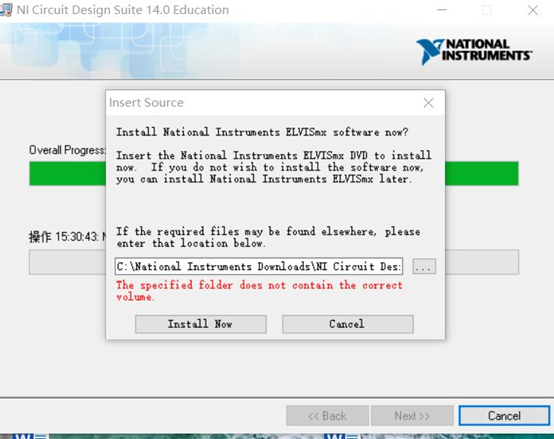Screen dimensions: 554x439
Task: Minimize the NI Circuit Design Suite window
Action: pyautogui.click(x=442, y=10)
